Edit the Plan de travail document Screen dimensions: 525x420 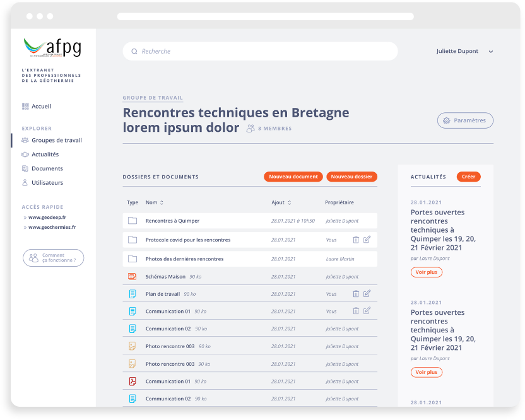point(367,293)
